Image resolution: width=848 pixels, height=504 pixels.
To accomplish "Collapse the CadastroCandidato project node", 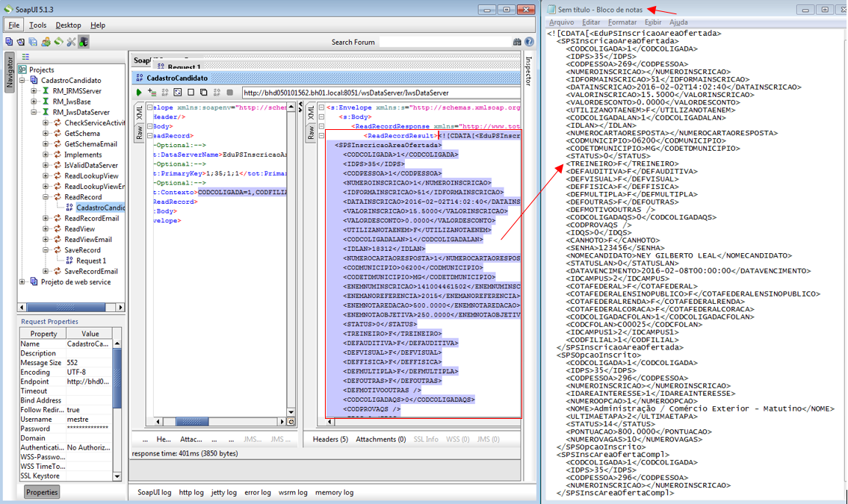I will (x=22, y=80).
